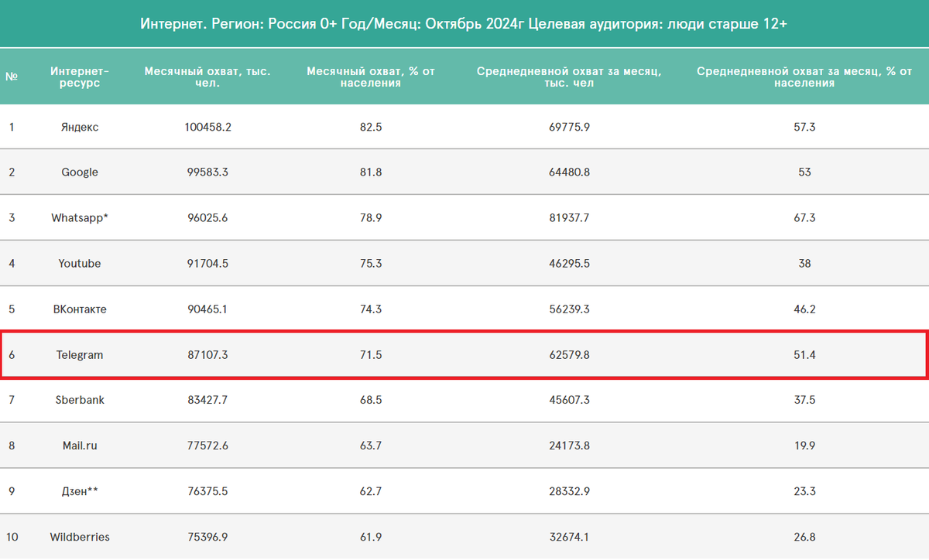This screenshot has width=929, height=560.
Task: Click Mail.ru monthly reach 77572.6
Action: click(207, 446)
